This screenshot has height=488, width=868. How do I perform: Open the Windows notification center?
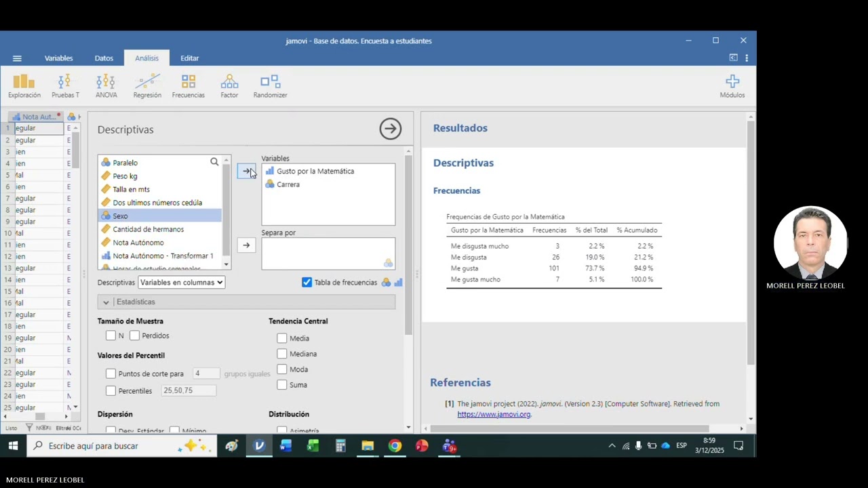(738, 446)
